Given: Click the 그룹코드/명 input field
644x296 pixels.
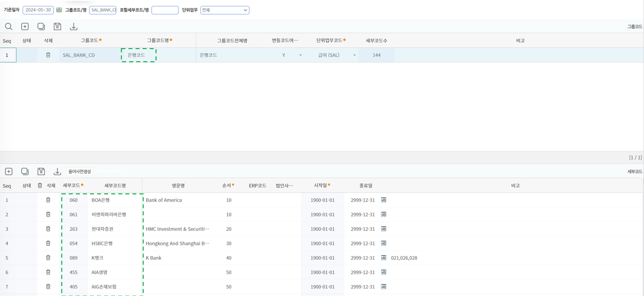Looking at the screenshot, I should (103, 10).
